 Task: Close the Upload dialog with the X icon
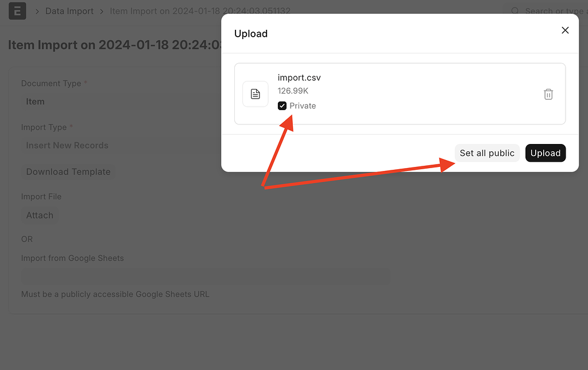pos(565,30)
